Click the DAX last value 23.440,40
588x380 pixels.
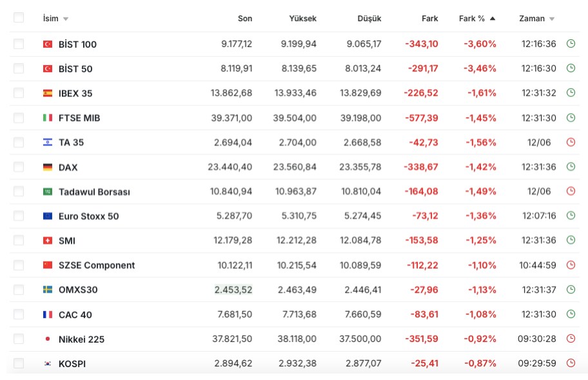pos(230,167)
